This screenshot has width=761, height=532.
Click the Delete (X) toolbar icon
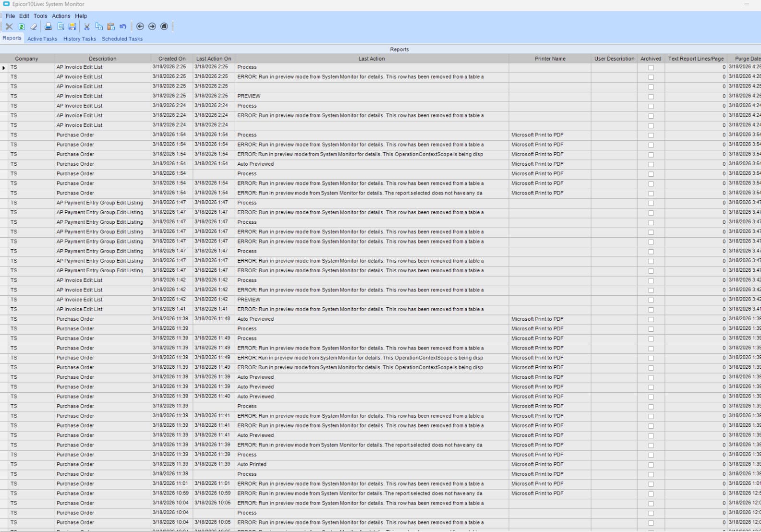[9, 26]
